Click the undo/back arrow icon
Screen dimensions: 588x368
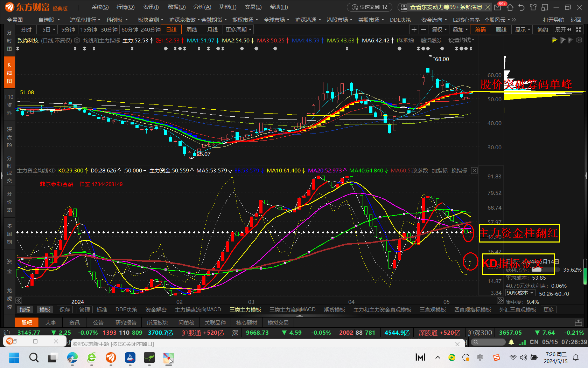point(521,7)
